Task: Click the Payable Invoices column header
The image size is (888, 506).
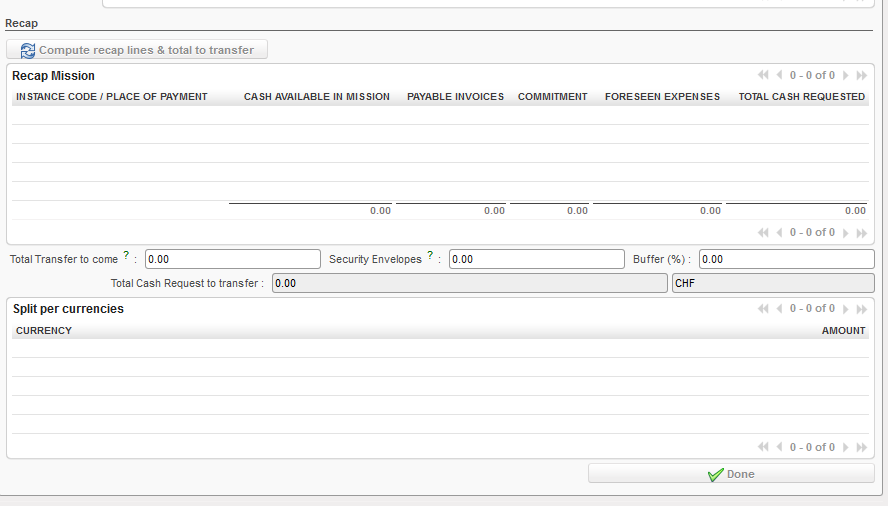Action: (x=455, y=97)
